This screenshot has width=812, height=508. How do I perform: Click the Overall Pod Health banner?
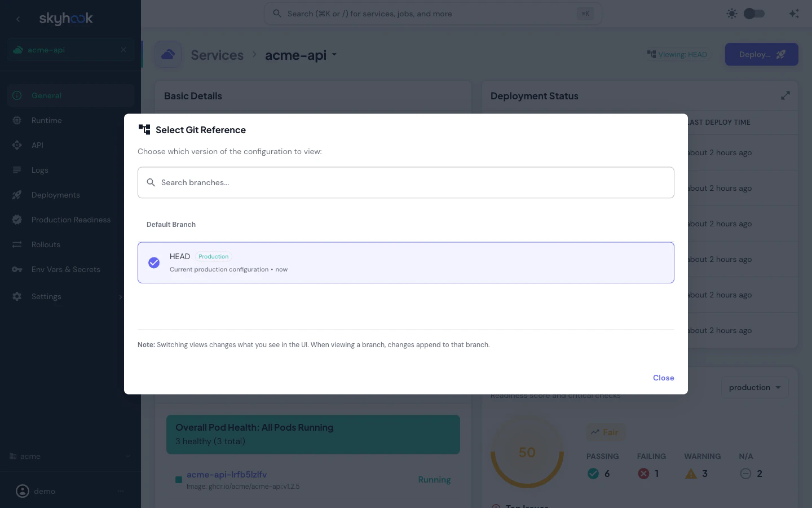(313, 435)
